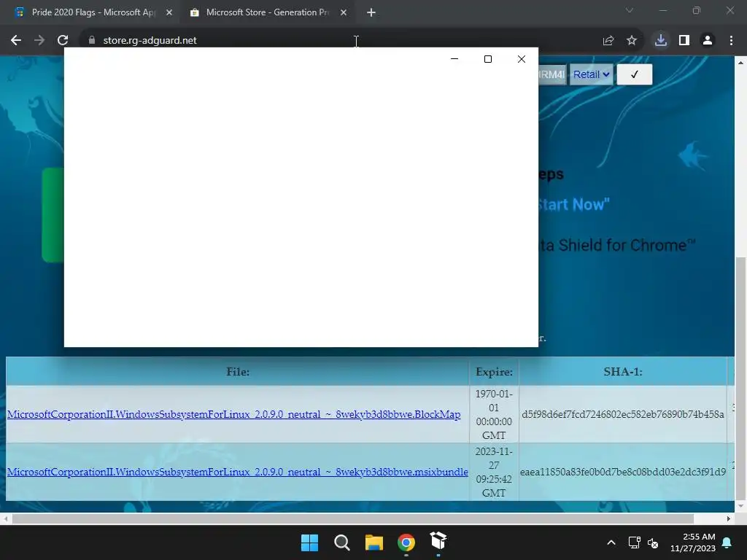Open the Chrome profile avatar

click(708, 41)
